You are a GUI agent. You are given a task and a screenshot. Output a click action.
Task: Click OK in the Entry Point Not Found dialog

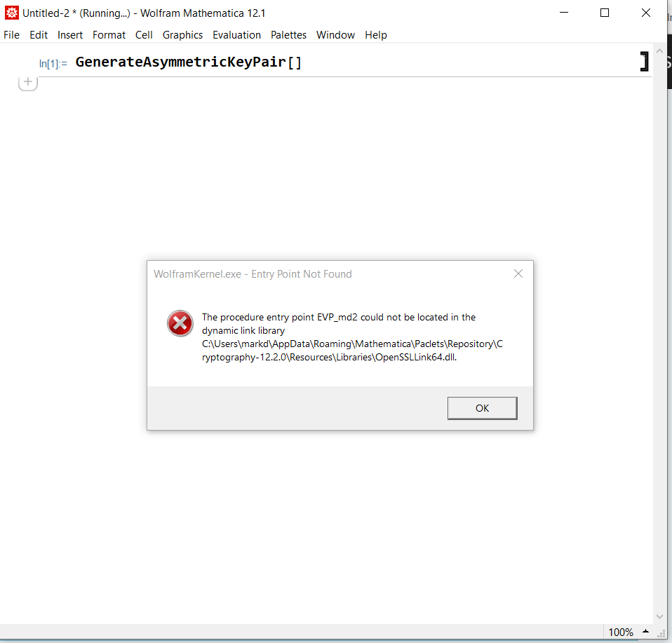(482, 408)
